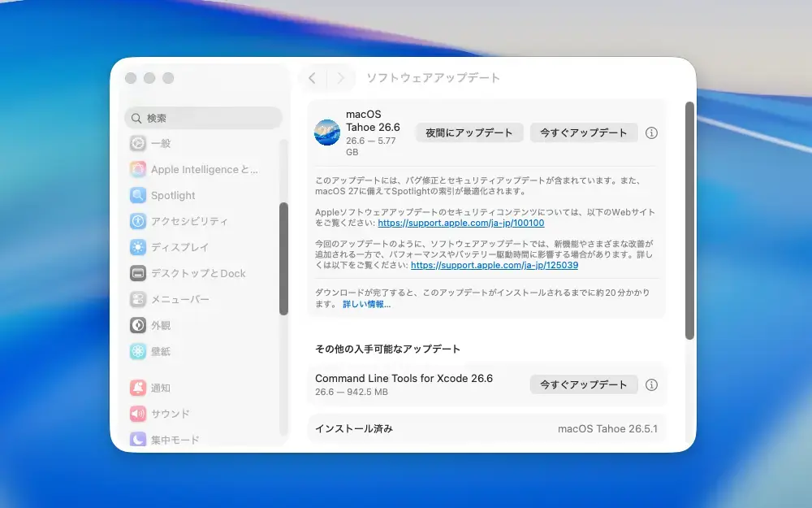The width and height of the screenshot is (812, 508).
Task: Update Command Line Tools for Xcode now
Action: (584, 384)
